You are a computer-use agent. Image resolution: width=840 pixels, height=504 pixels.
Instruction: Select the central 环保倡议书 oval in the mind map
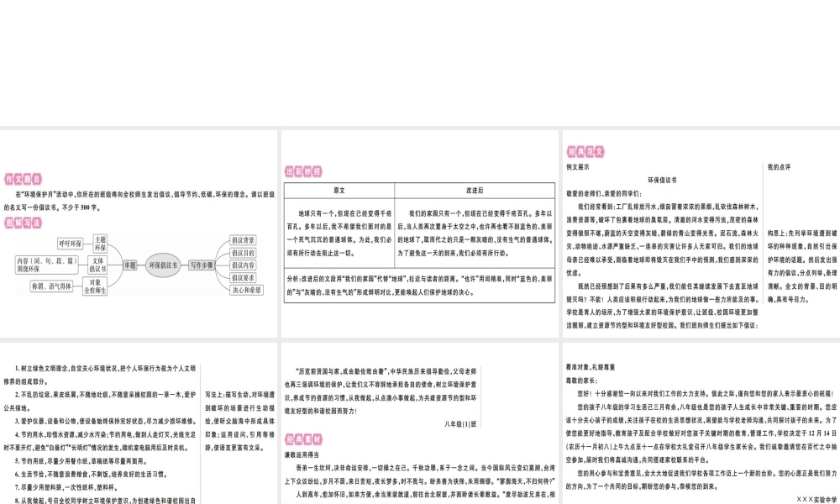(164, 265)
